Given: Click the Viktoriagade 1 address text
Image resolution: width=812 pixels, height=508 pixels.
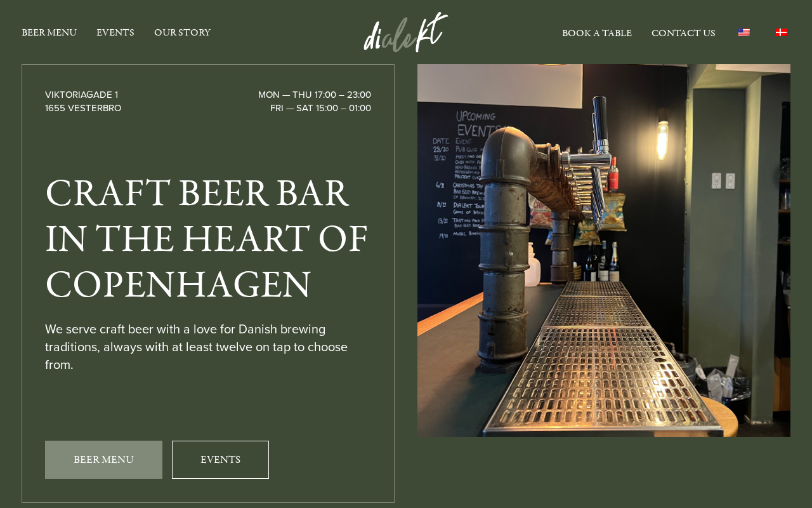Looking at the screenshot, I should [82, 95].
